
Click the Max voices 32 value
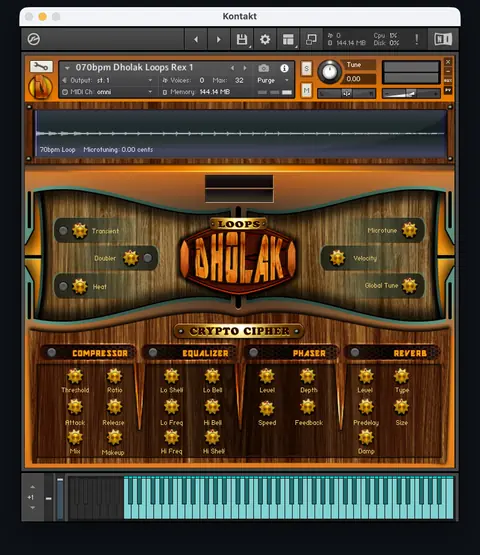coord(239,80)
